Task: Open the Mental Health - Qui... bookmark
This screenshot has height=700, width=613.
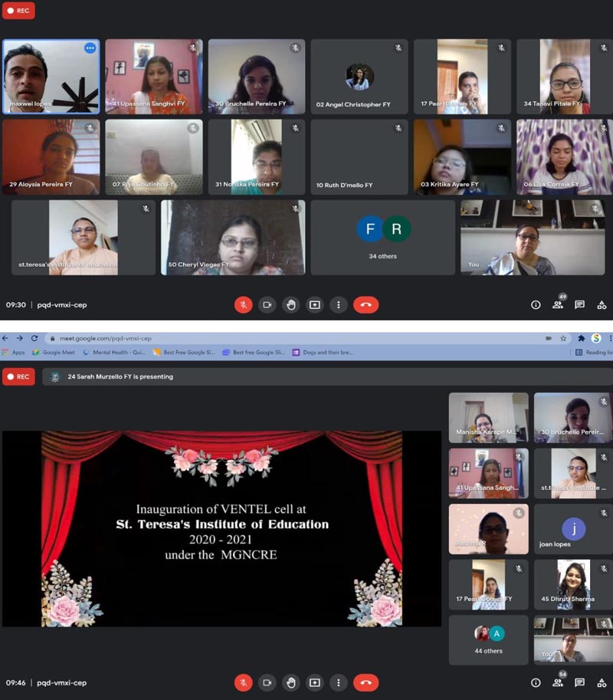Action: 115,352
